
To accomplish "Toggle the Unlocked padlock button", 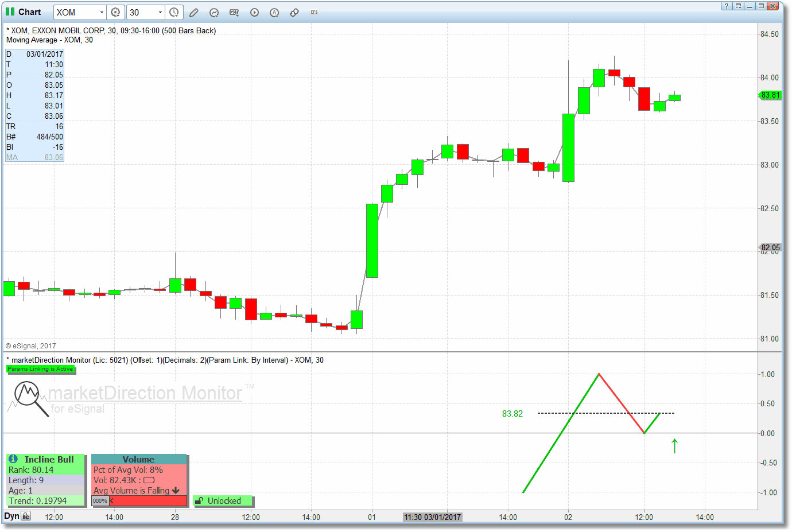I will [x=223, y=501].
